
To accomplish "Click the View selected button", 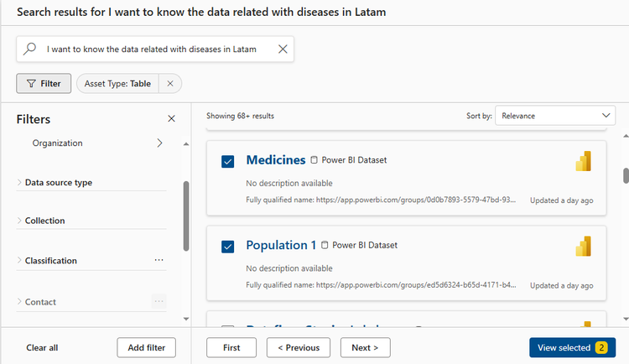I will pyautogui.click(x=572, y=347).
